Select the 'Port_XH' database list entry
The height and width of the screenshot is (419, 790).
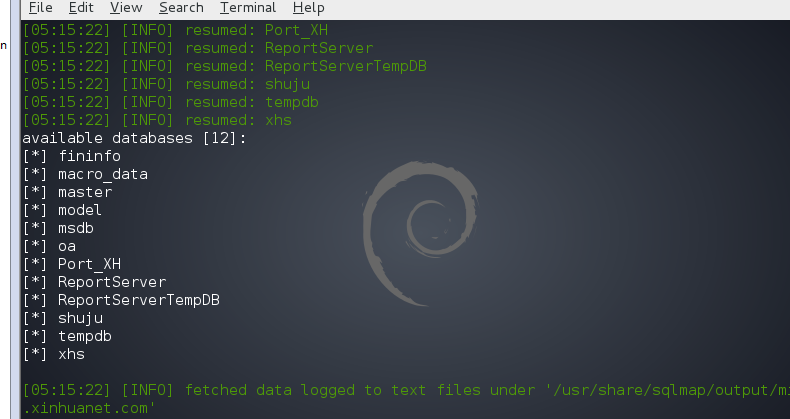(x=72, y=264)
